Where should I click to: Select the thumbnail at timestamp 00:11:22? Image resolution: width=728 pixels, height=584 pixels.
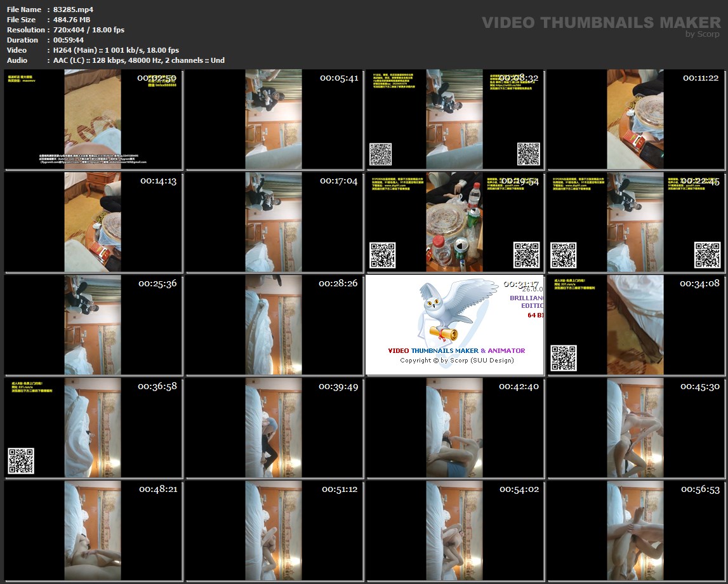(635, 119)
